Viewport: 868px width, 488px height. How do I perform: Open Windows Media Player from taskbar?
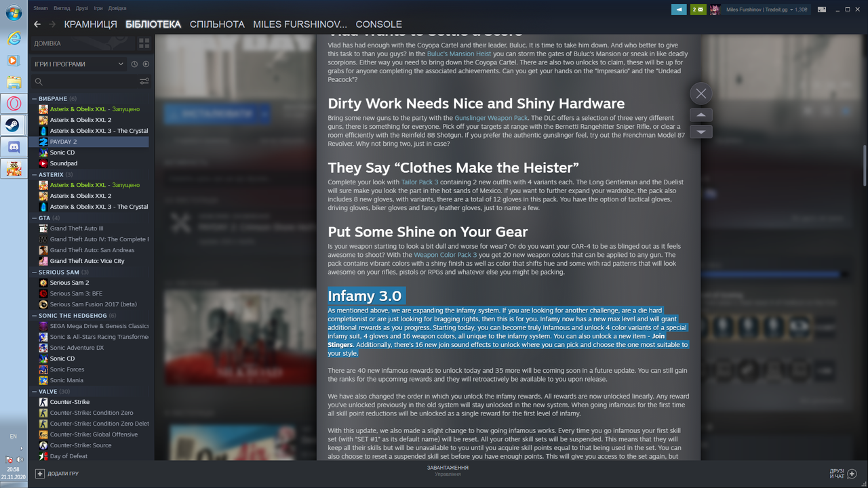[14, 60]
